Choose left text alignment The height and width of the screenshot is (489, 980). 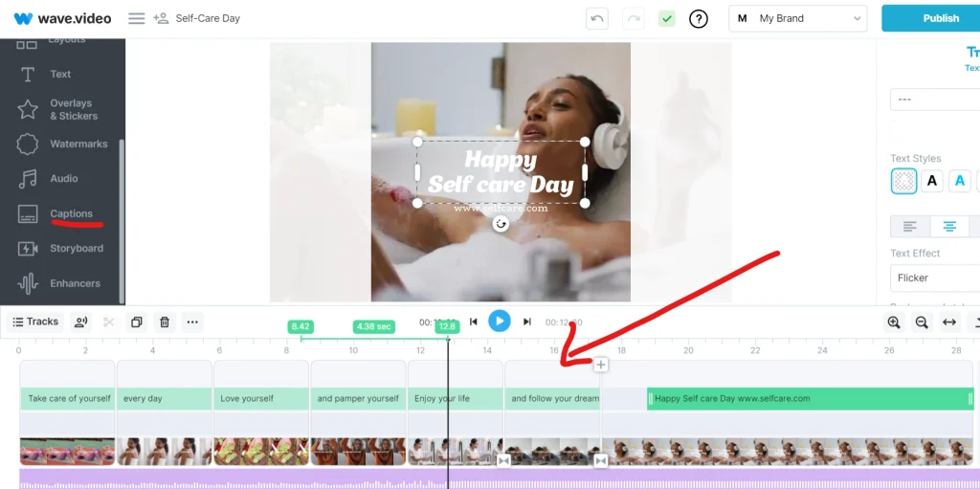[910, 227]
